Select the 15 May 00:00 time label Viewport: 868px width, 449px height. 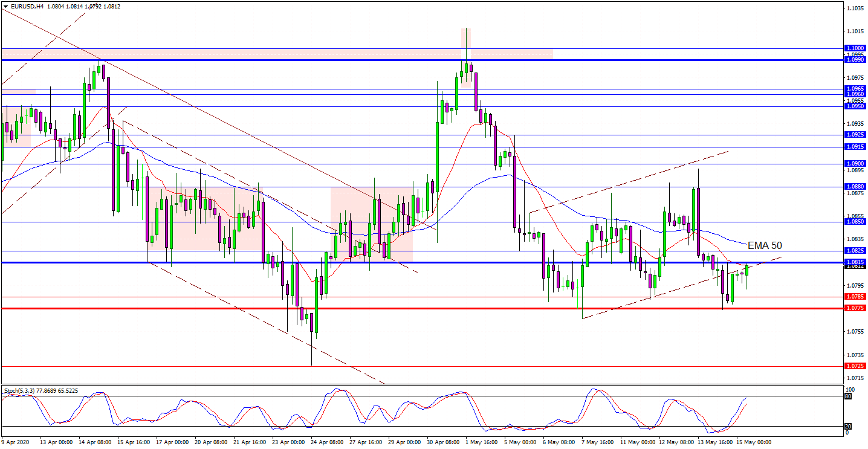coord(753,442)
